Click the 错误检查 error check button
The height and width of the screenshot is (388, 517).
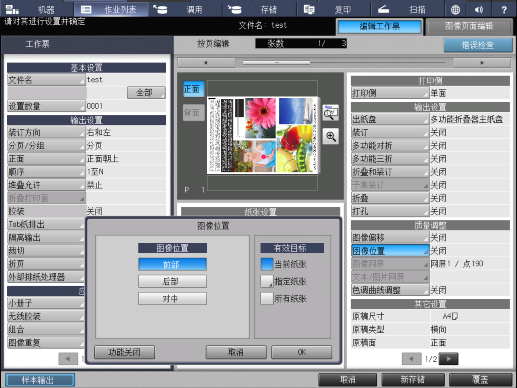click(478, 45)
